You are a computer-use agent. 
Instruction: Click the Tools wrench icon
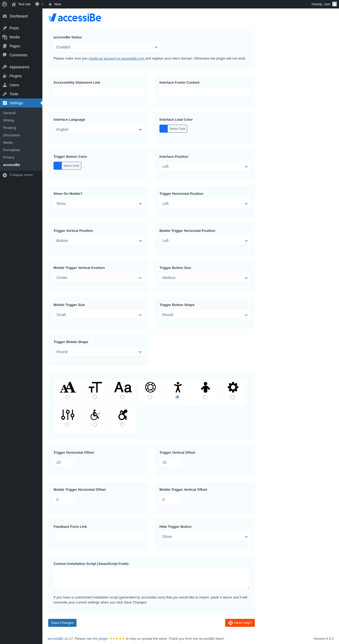tap(5, 94)
